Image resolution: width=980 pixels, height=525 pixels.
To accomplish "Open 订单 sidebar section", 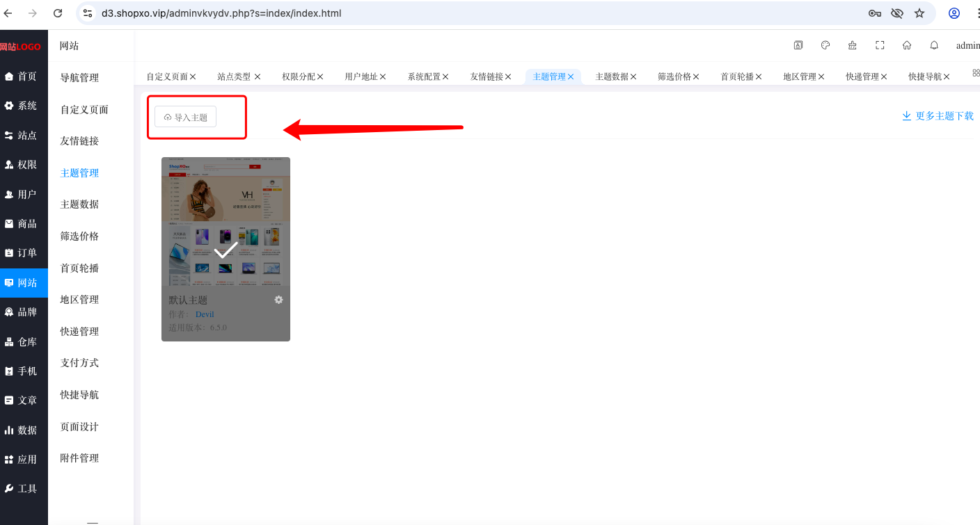I will (x=24, y=253).
